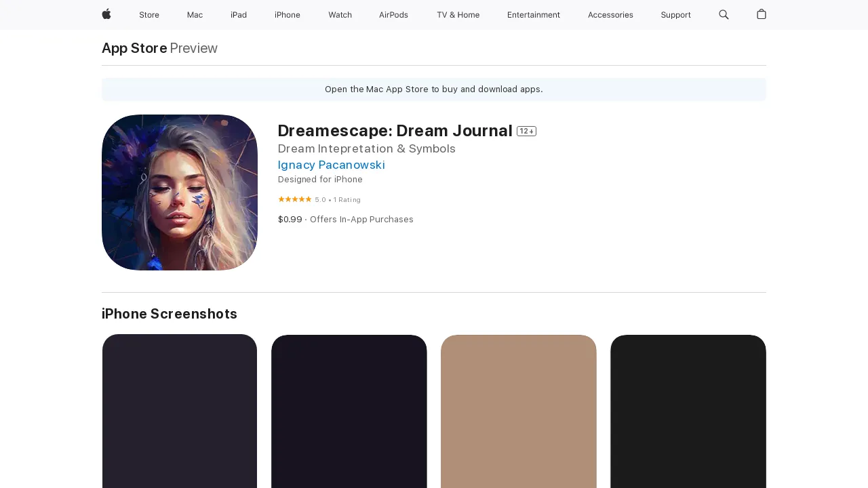Open the iPhone menu item
868x488 pixels.
pos(288,15)
